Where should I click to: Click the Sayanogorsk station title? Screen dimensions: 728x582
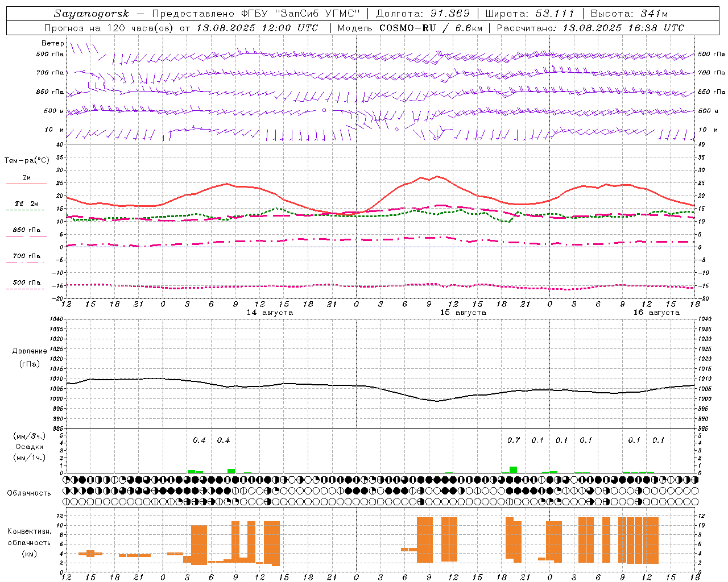click(91, 14)
